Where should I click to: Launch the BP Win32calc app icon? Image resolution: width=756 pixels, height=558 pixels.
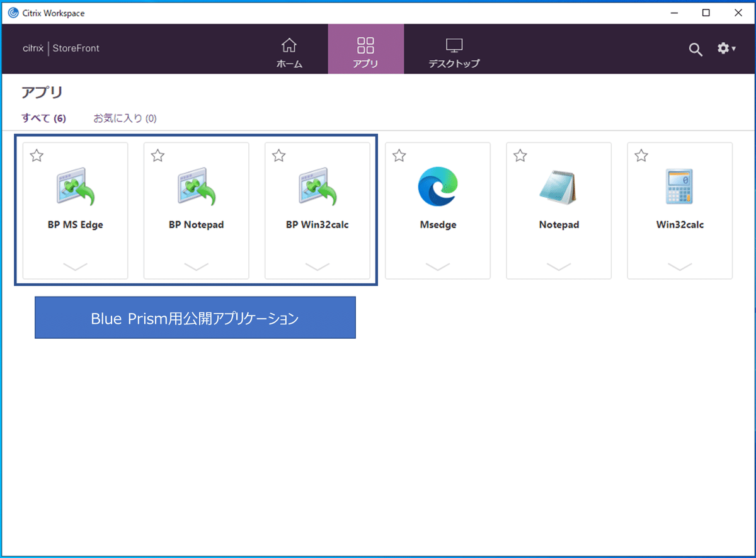(x=318, y=187)
